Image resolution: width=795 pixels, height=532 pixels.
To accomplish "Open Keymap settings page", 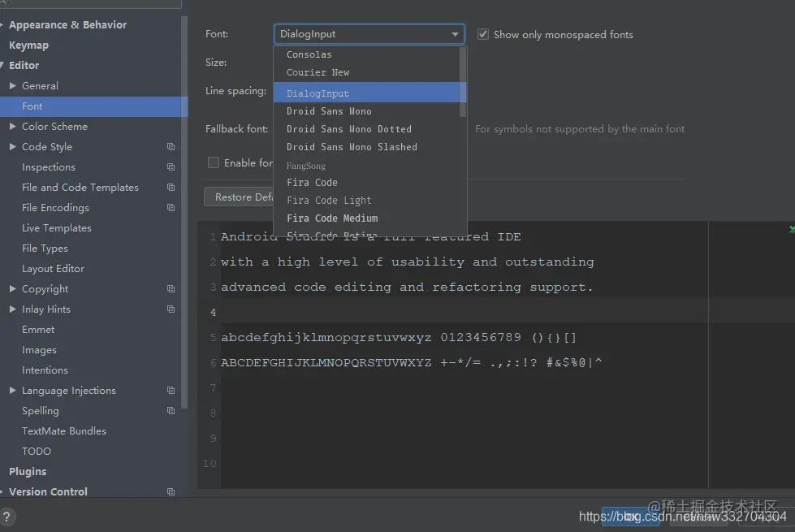I will tap(29, 45).
